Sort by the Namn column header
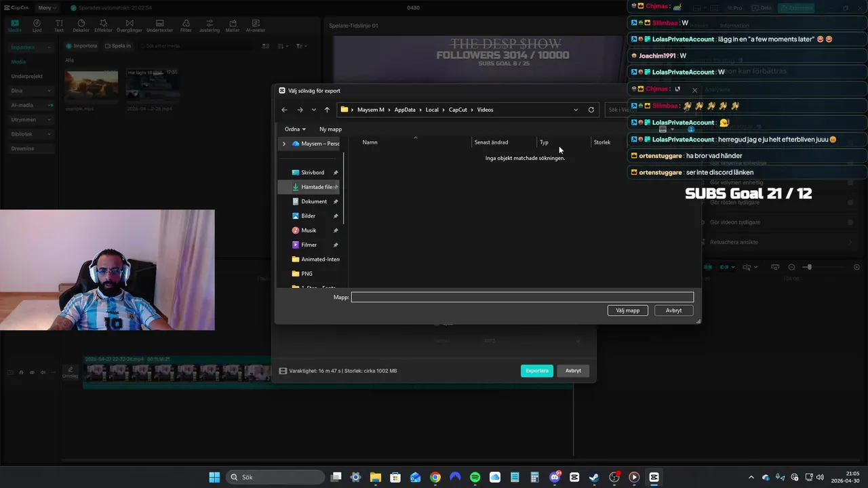 (370, 142)
